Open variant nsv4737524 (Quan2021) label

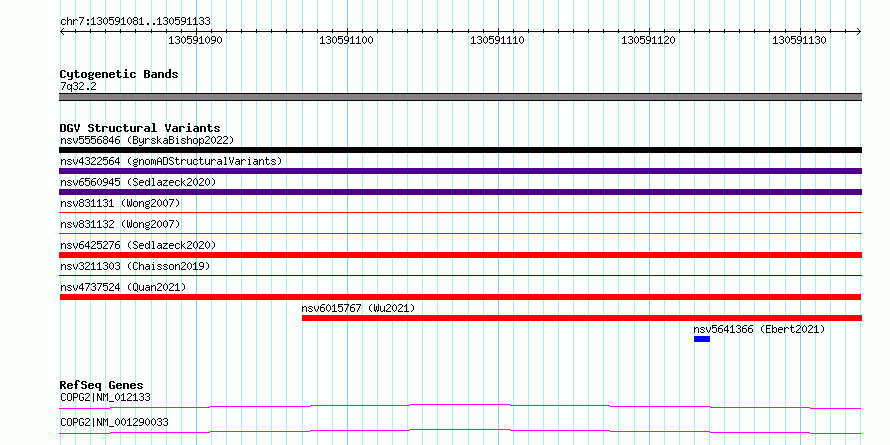pyautogui.click(x=123, y=287)
